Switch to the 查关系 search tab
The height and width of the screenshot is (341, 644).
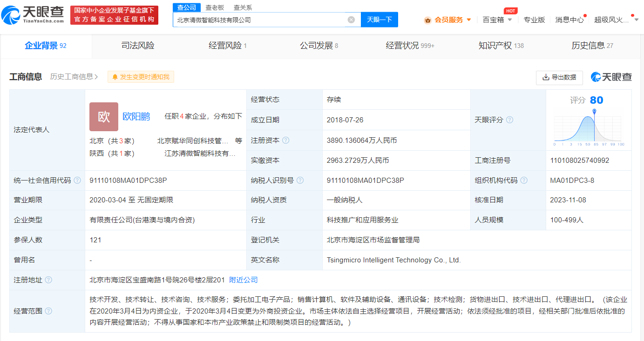pyautogui.click(x=243, y=7)
